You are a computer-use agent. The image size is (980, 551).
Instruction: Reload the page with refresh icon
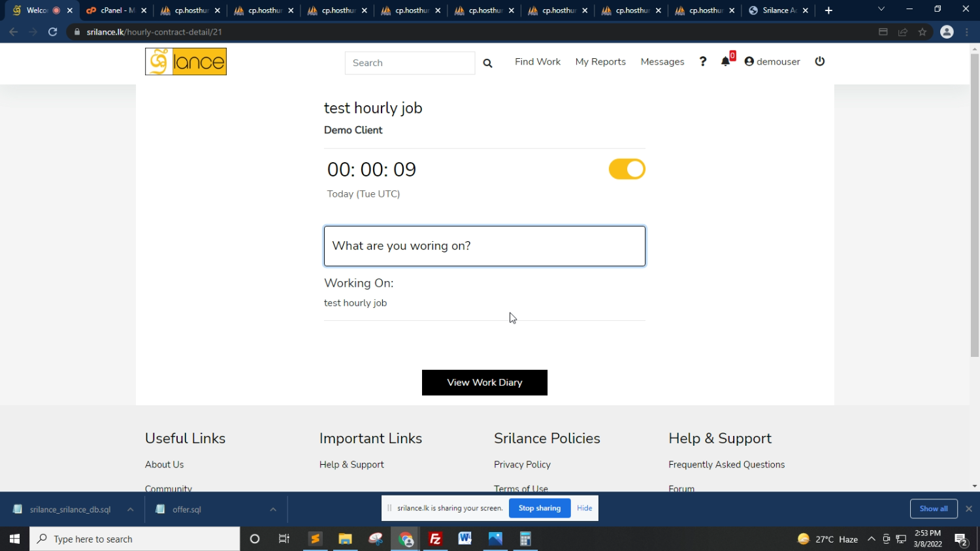53,32
